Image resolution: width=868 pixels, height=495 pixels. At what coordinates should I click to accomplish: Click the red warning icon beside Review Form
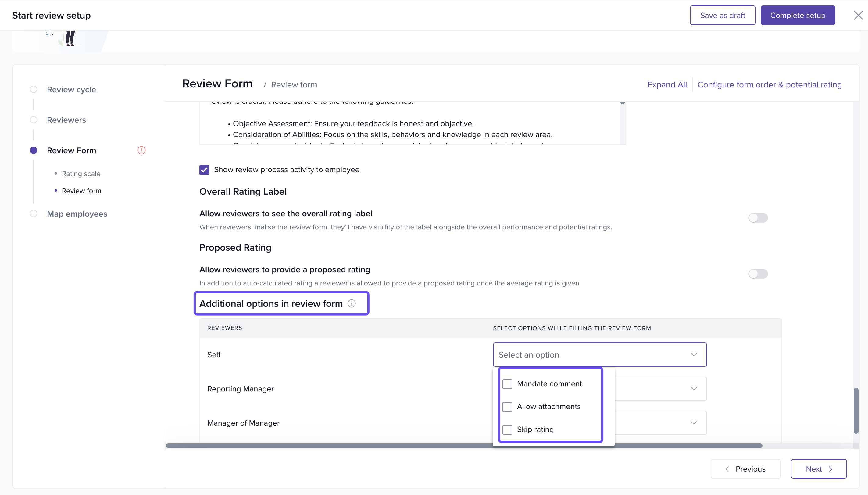(141, 150)
